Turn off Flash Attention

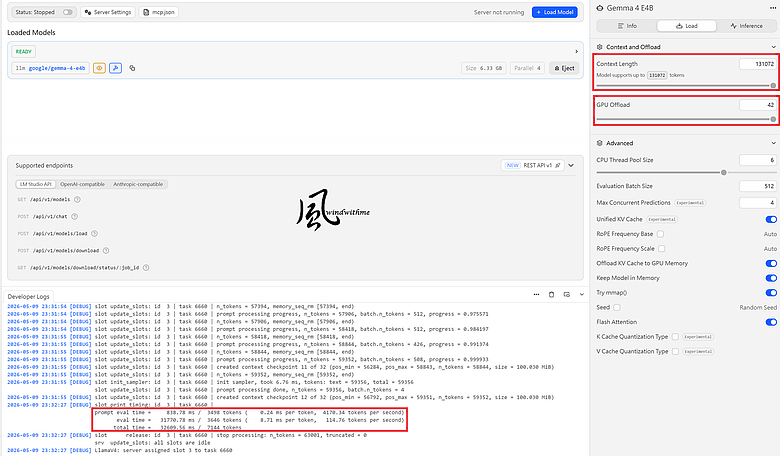[771, 322]
